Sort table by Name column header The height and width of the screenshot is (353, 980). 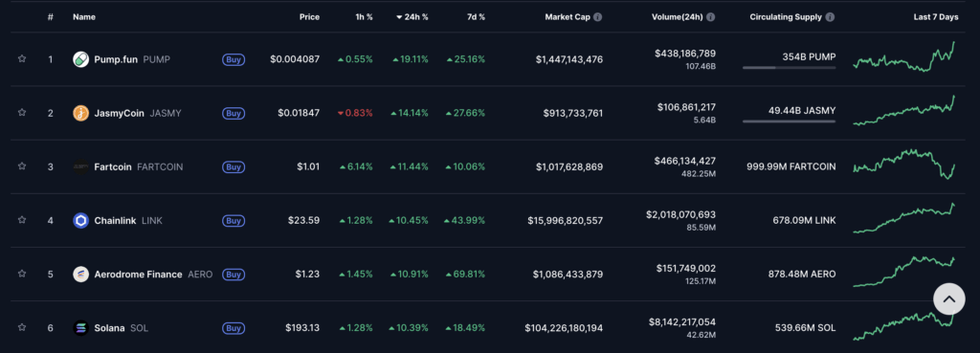pos(84,17)
